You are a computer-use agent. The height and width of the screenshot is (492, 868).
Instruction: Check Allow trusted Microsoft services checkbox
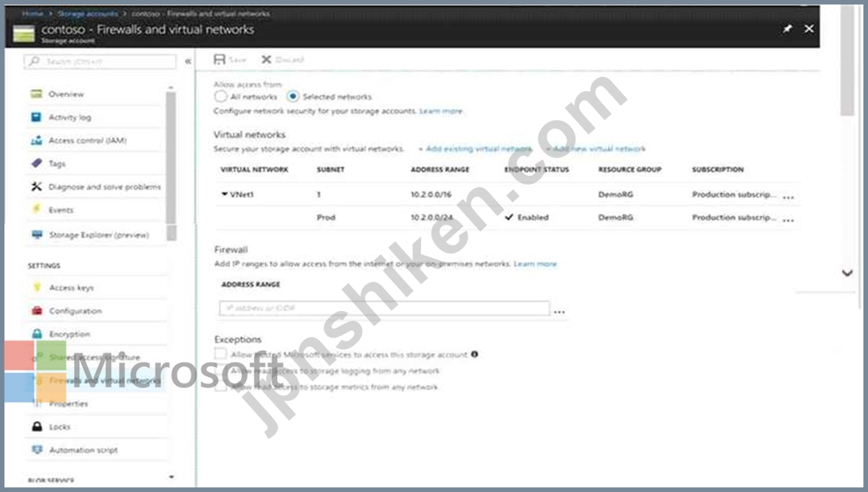[x=221, y=354]
